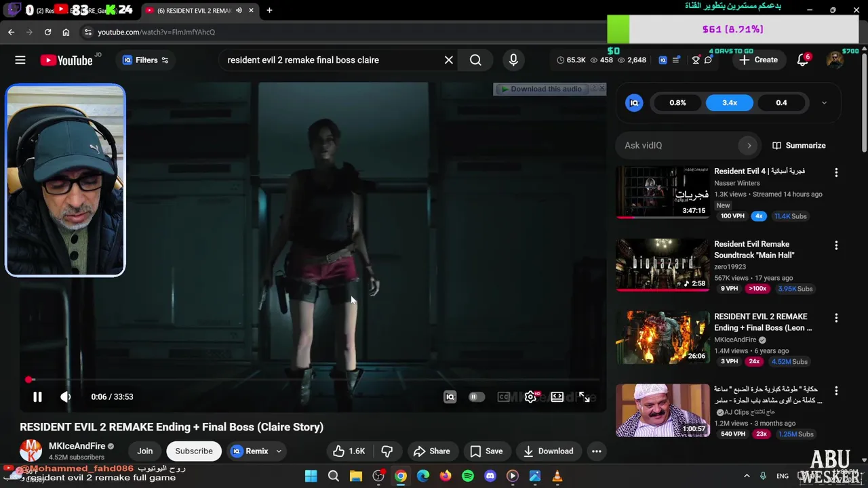Like the video with 1.6K
The height and width of the screenshot is (488, 868).
(x=349, y=451)
